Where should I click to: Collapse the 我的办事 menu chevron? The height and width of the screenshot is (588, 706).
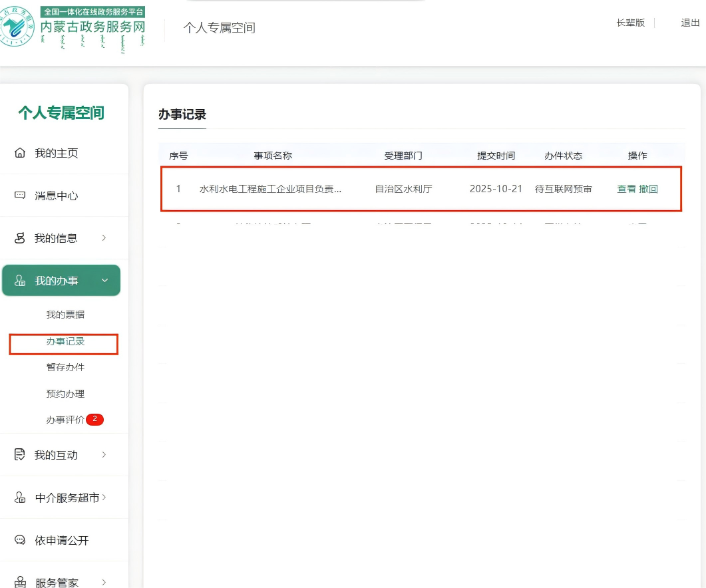point(104,281)
